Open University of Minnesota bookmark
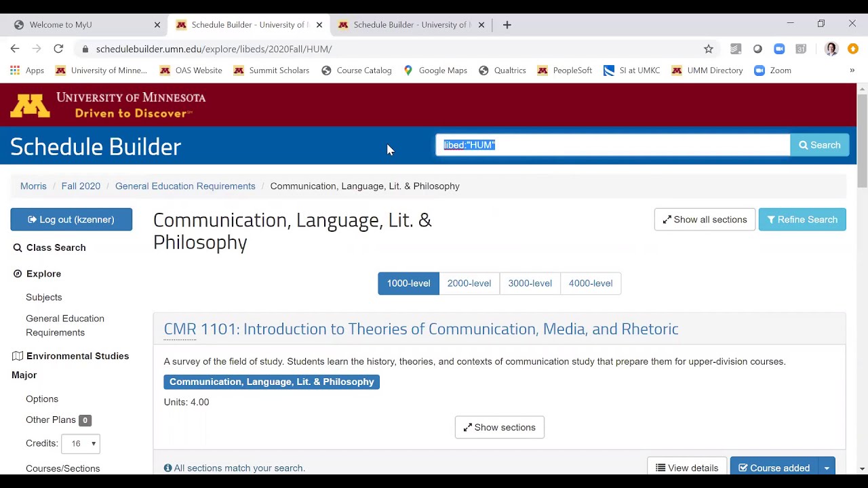This screenshot has height=488, width=868. tap(101, 70)
